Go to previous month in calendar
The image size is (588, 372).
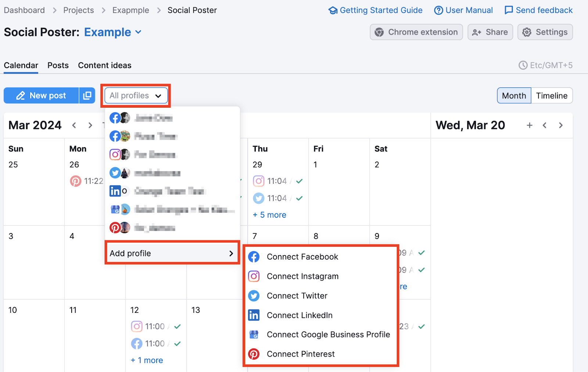click(74, 125)
